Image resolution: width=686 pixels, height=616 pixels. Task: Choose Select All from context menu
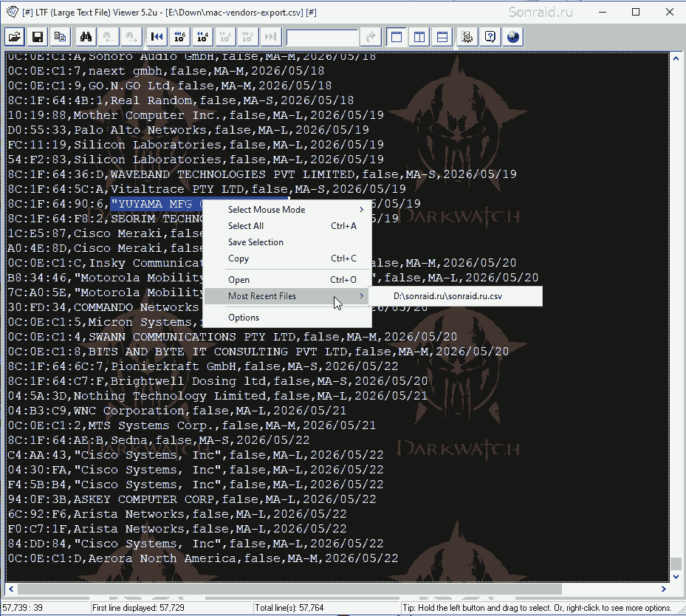[x=287, y=226]
